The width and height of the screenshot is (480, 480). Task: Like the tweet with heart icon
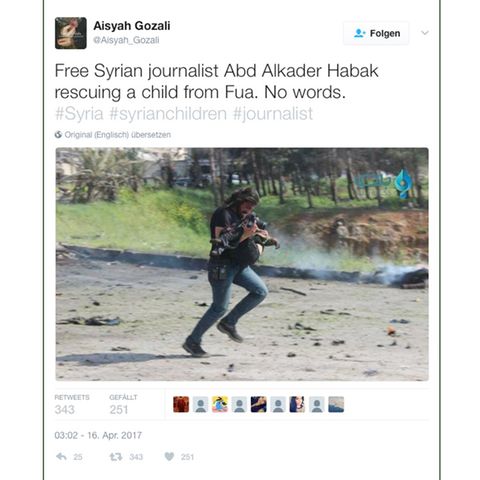(x=169, y=456)
